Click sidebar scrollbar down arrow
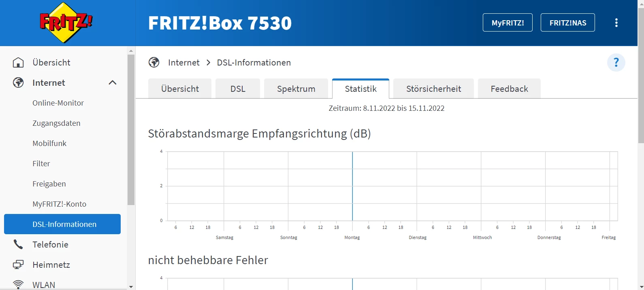This screenshot has height=290, width=644. coord(131,286)
